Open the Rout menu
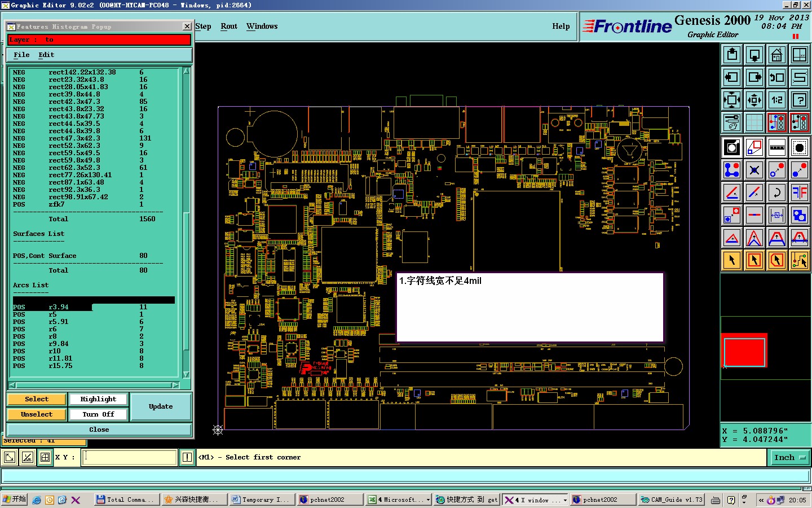This screenshot has height=508, width=812. pos(229,27)
